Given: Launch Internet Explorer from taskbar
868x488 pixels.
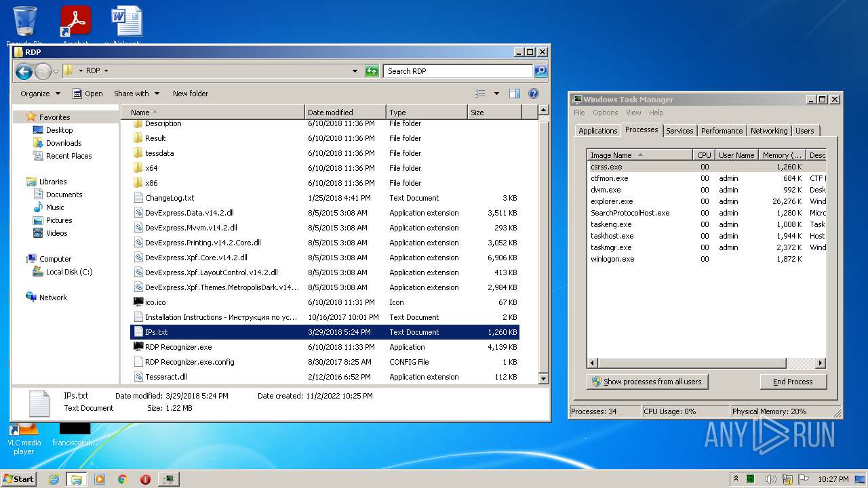Looking at the screenshot, I should tap(54, 479).
